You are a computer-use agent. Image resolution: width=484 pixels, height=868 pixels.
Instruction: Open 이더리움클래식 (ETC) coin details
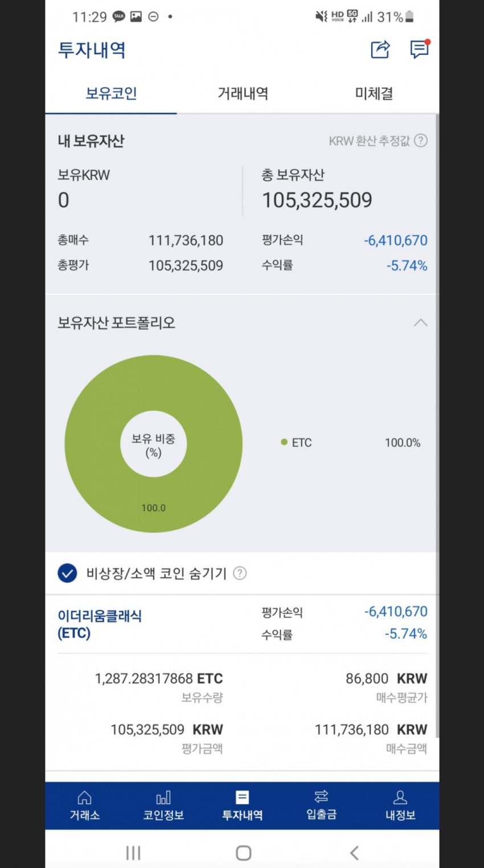[x=100, y=624]
